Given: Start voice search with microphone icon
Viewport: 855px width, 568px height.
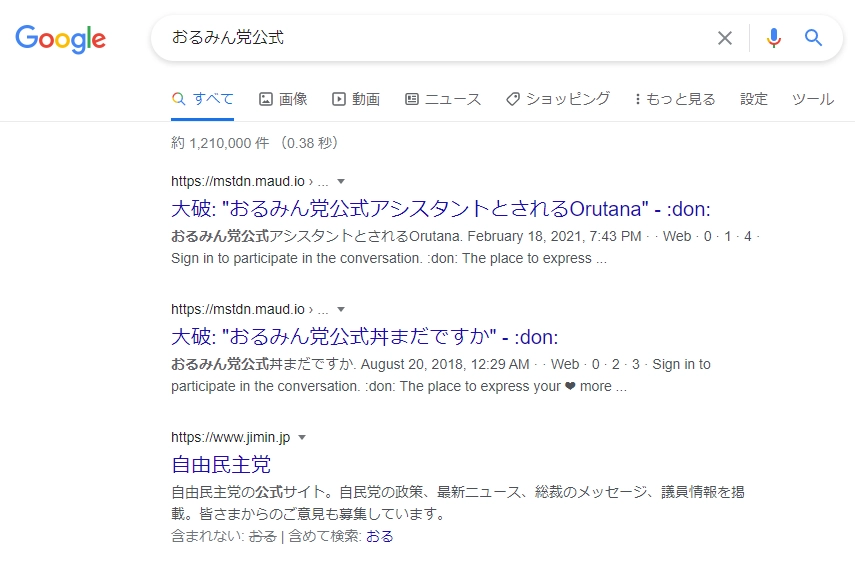Looking at the screenshot, I should click(x=774, y=38).
